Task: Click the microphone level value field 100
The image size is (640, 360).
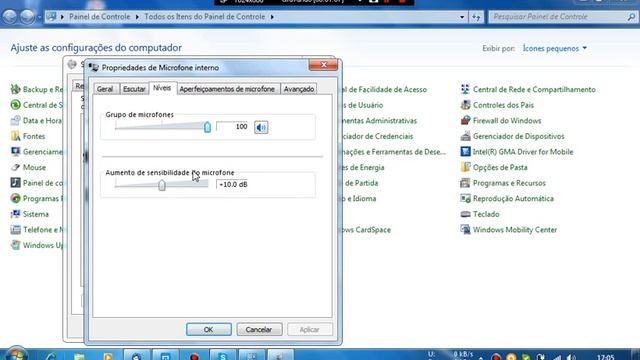Action: coord(233,127)
